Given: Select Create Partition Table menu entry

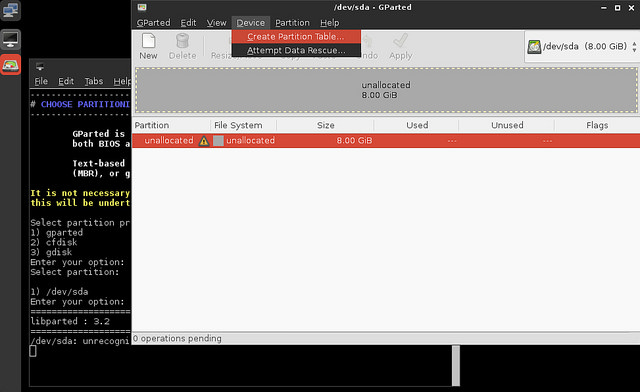Looking at the screenshot, I should (x=296, y=36).
